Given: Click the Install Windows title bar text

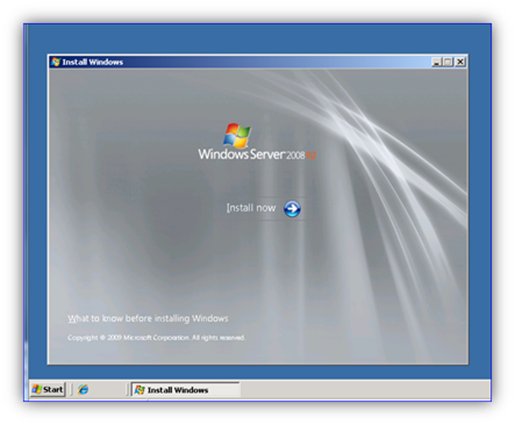Looking at the screenshot, I should click(93, 62).
